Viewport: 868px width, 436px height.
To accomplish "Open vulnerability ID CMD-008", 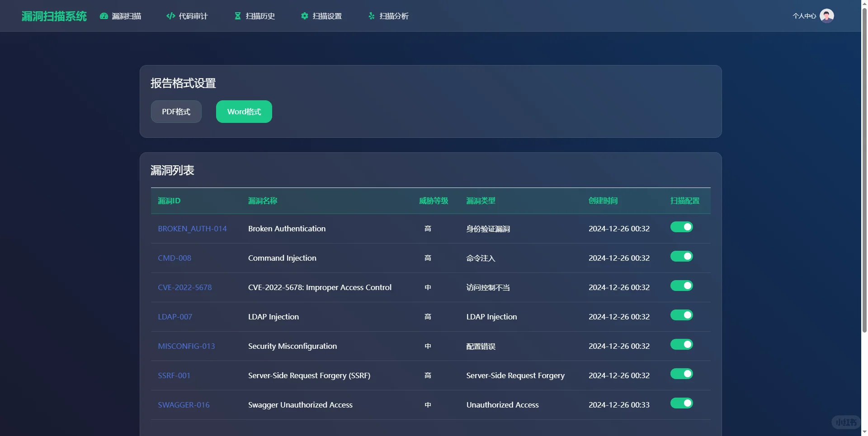I will tap(175, 258).
